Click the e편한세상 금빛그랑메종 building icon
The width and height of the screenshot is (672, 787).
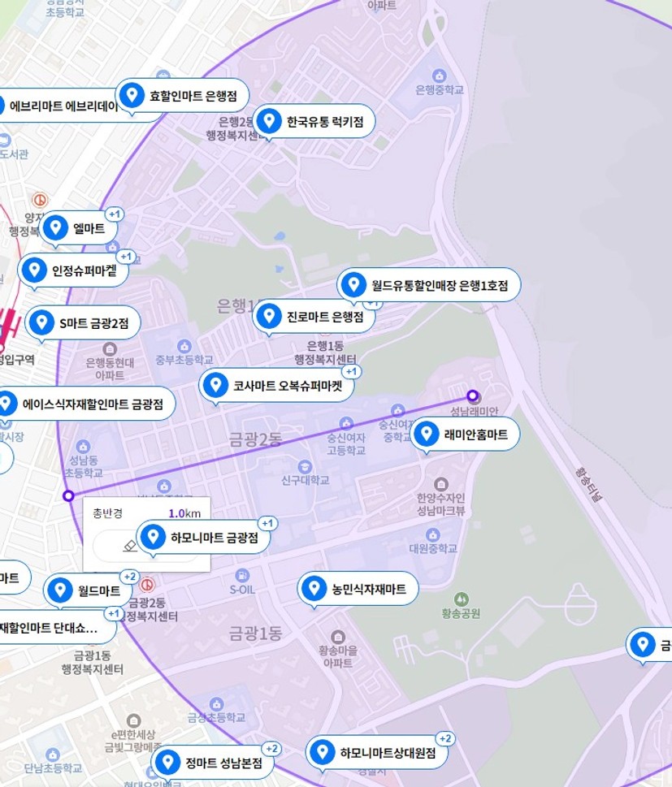point(133,720)
